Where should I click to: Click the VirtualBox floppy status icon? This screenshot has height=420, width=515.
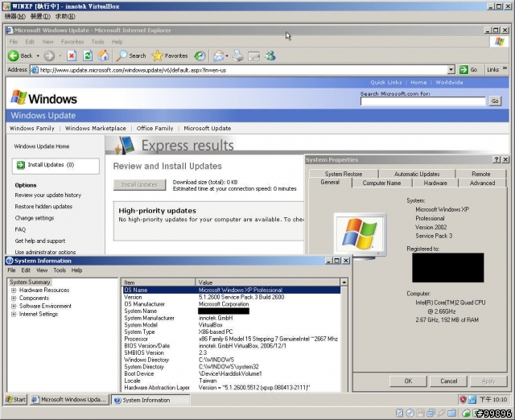point(420,413)
